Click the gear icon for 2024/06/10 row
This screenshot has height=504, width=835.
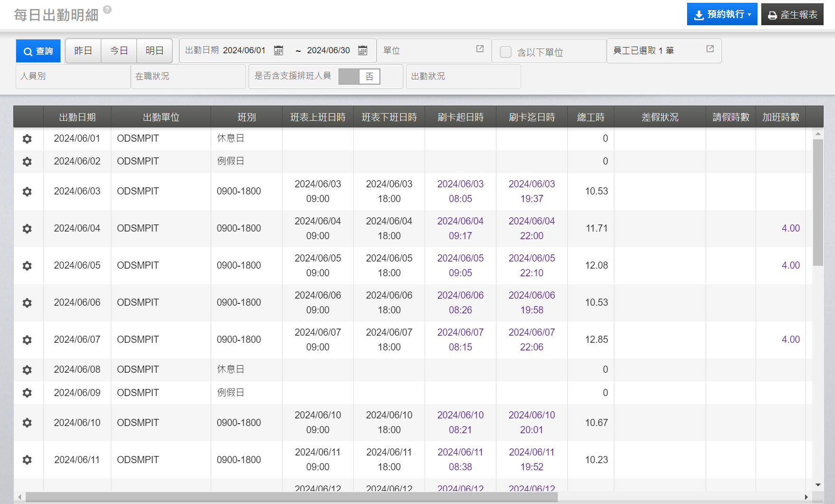coord(27,423)
